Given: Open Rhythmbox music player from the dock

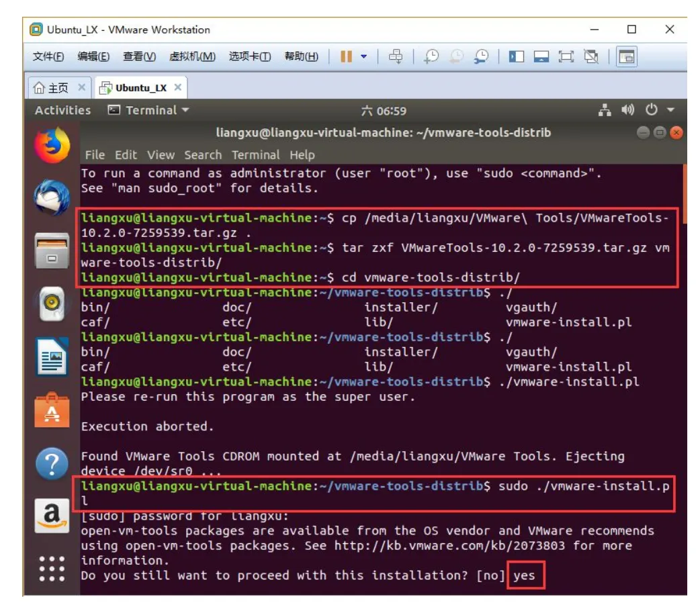Looking at the screenshot, I should coord(52,304).
